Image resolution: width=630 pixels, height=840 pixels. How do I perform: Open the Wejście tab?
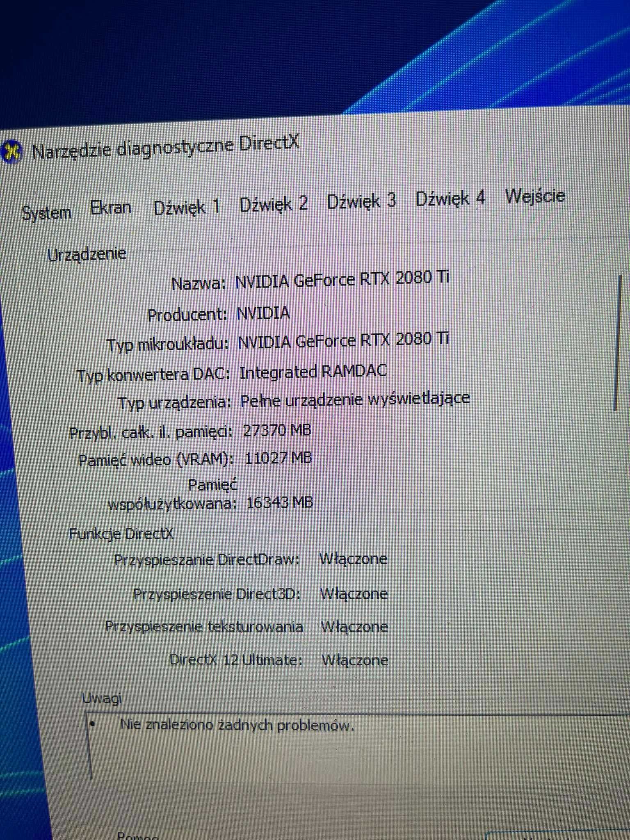535,196
